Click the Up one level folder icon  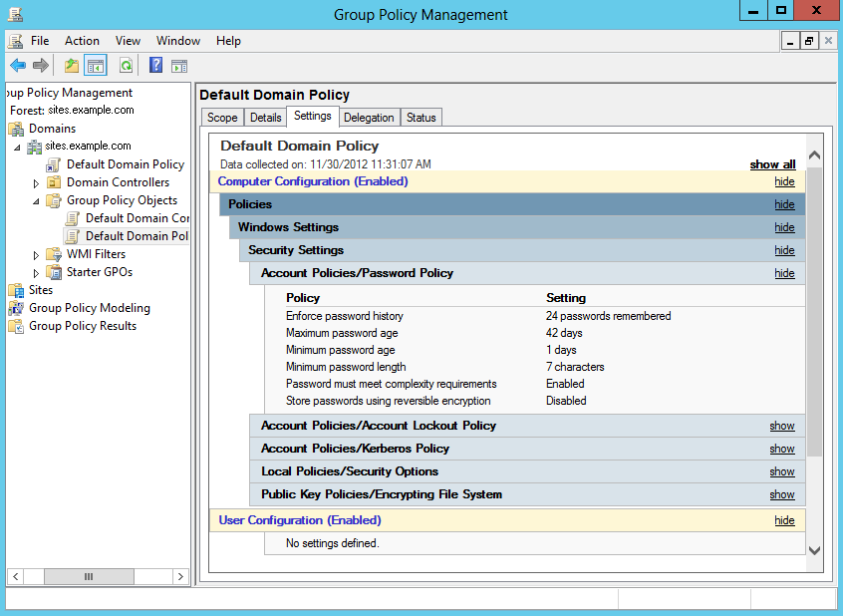[72, 66]
